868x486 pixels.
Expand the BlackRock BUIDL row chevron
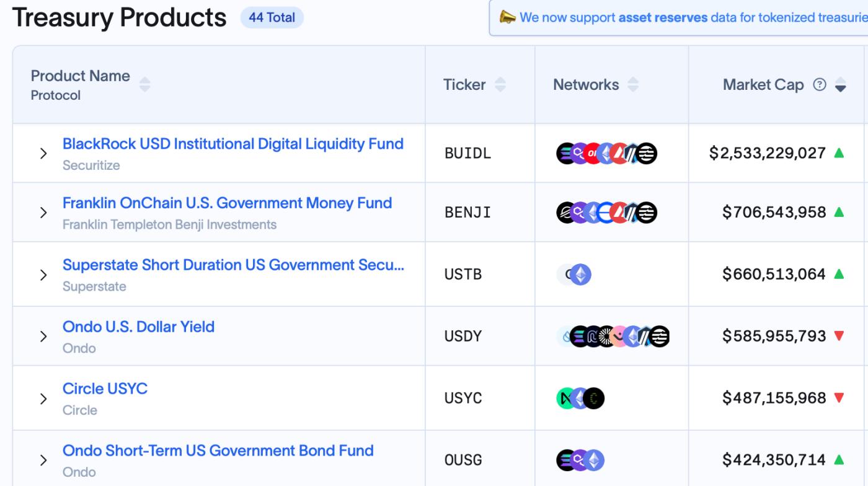(43, 154)
